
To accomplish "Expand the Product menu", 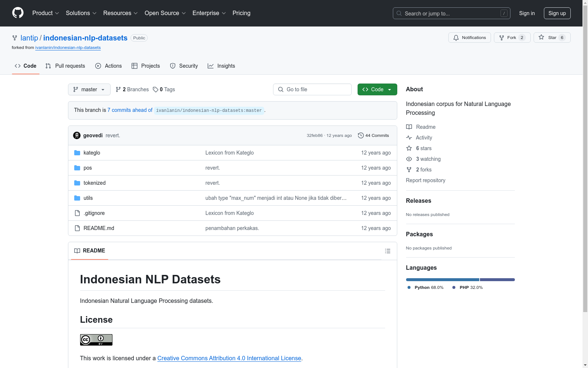I will (46, 13).
